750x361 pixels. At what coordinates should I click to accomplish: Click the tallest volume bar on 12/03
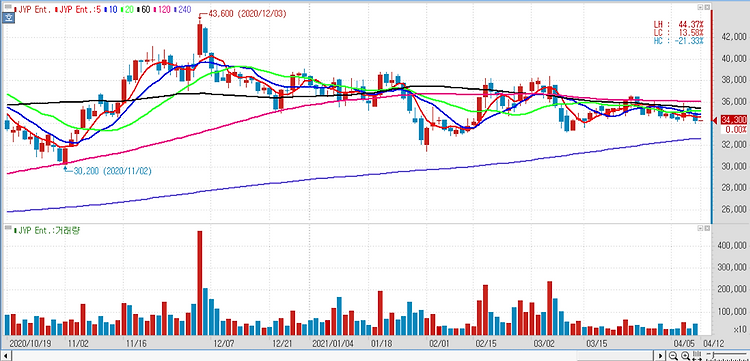pos(200,283)
